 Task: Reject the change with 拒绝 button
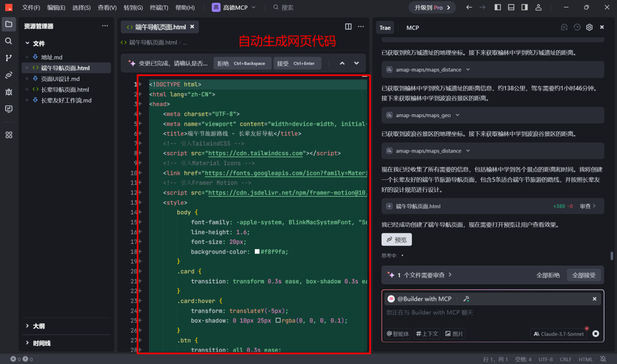click(242, 63)
